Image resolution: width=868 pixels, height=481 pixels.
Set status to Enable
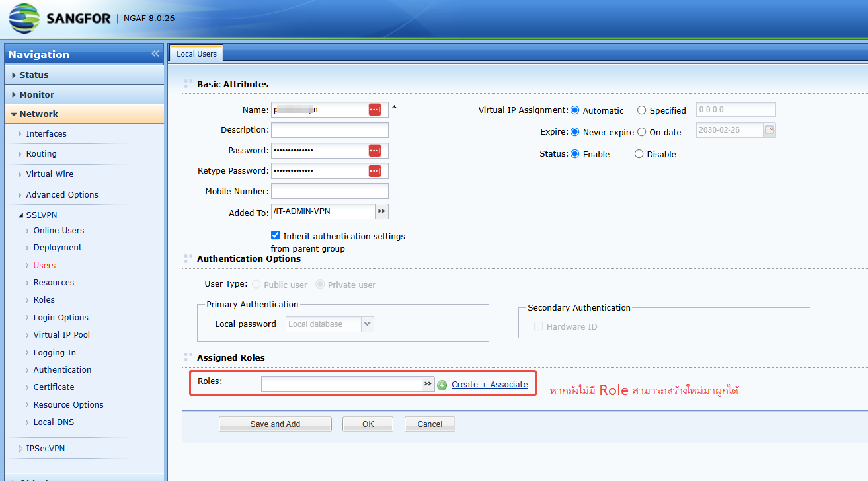tap(574, 154)
